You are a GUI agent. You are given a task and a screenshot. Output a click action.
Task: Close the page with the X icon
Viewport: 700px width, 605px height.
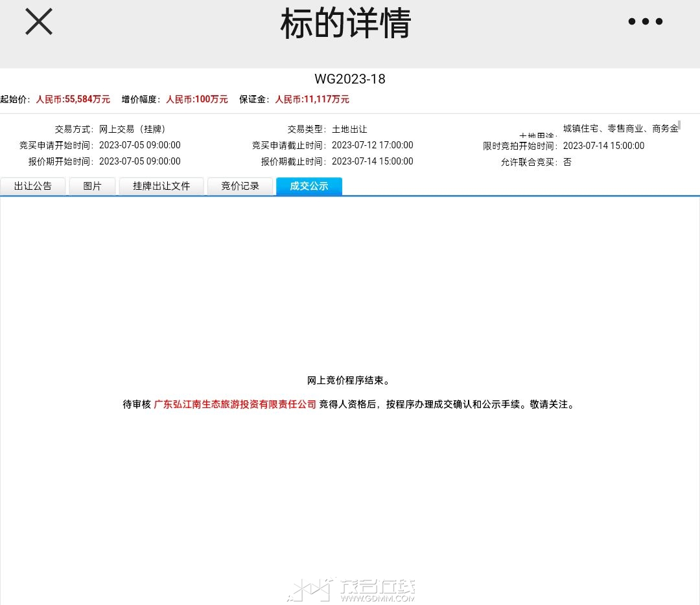38,22
